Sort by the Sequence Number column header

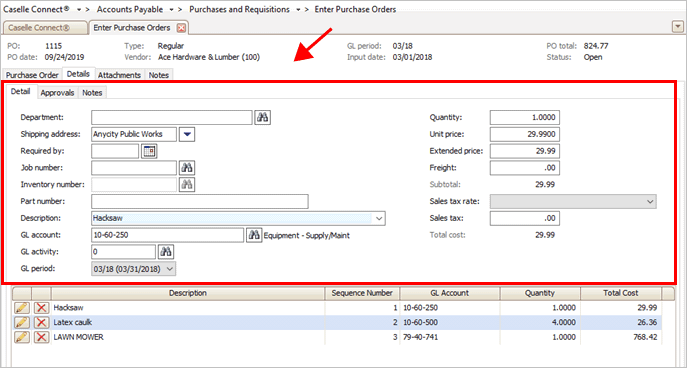tap(362, 293)
